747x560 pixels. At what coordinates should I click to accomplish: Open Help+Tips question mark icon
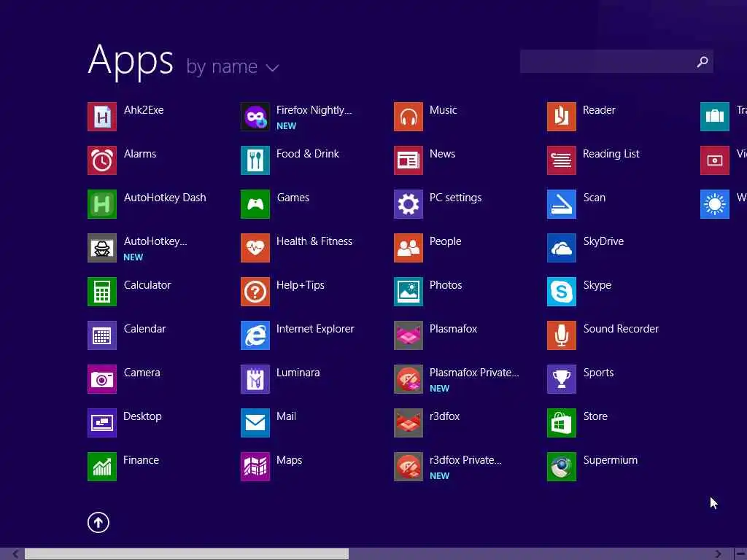tap(255, 292)
